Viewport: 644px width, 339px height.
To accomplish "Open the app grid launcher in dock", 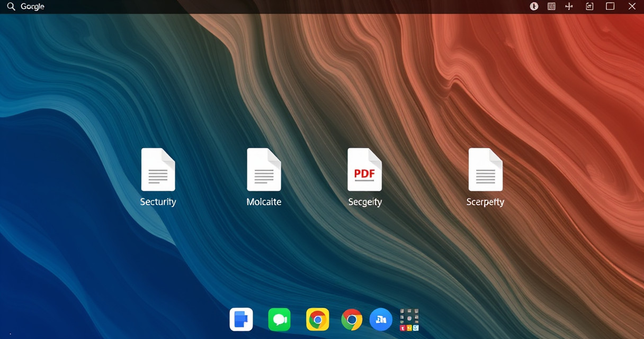I will click(409, 319).
